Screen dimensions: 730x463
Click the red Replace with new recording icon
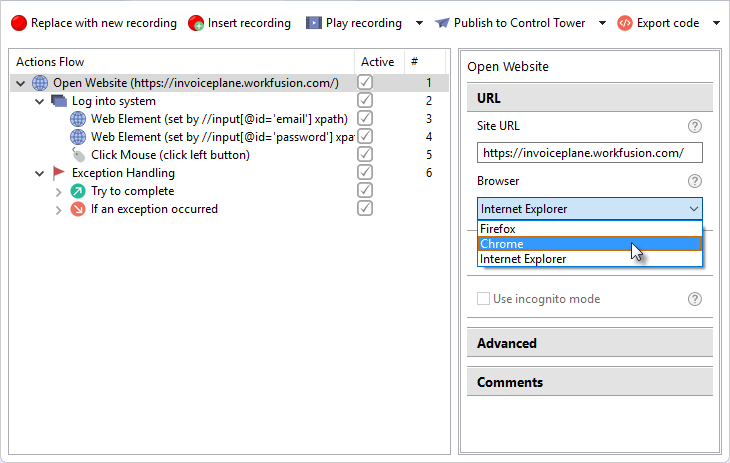(x=19, y=23)
